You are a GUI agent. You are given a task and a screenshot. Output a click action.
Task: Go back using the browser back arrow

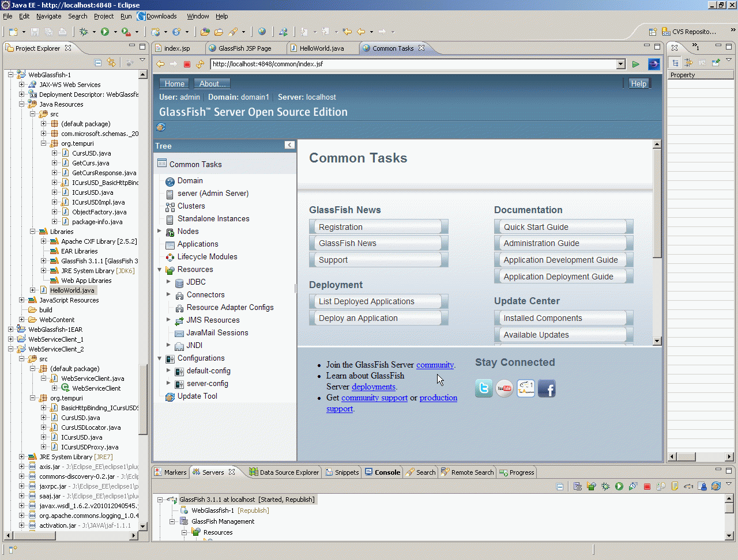pos(160,64)
